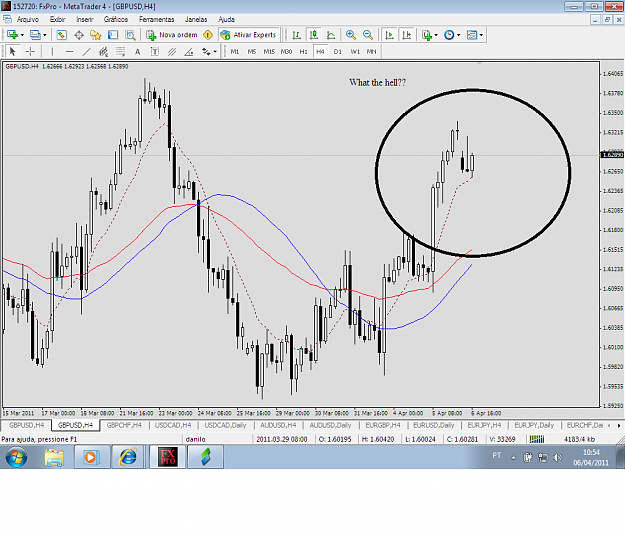This screenshot has height=535, width=625.
Task: Click the Nova ordem button
Action: (172, 35)
